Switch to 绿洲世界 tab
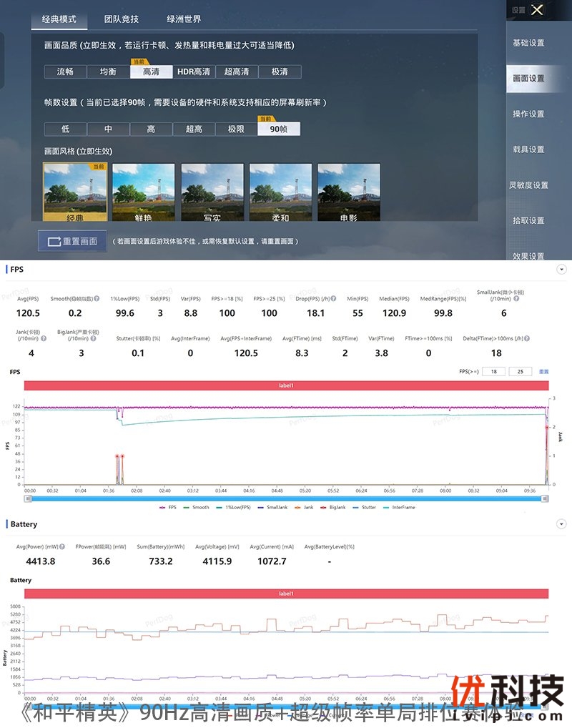Viewport: 572px width, 728px height. 184,19
